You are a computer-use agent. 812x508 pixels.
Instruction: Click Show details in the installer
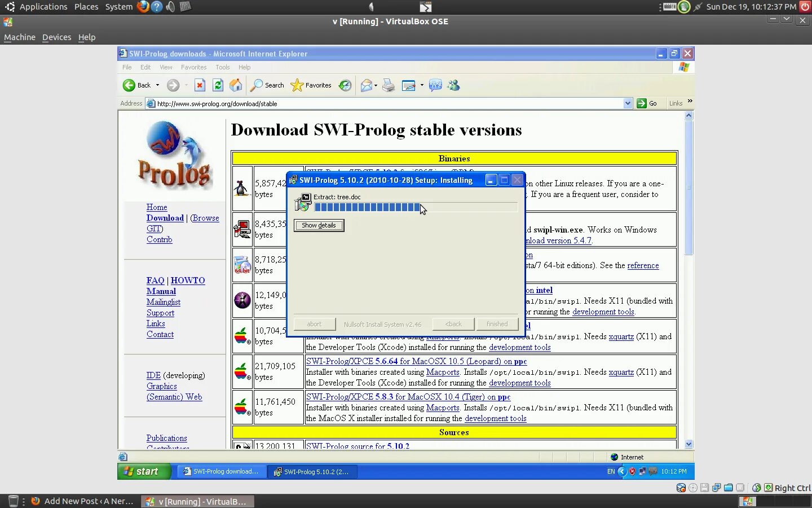319,225
